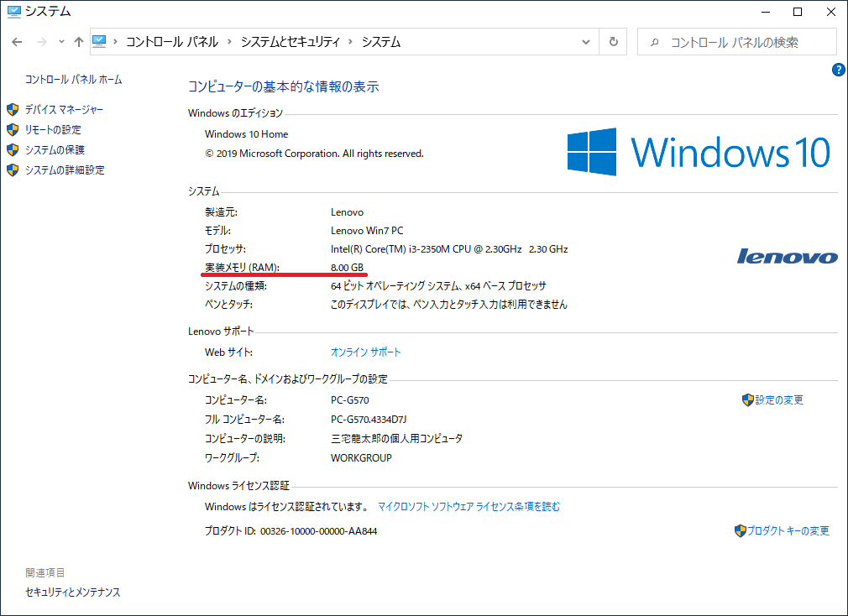
Task: Open the recent locations dropdown chevron
Action: click(61, 42)
